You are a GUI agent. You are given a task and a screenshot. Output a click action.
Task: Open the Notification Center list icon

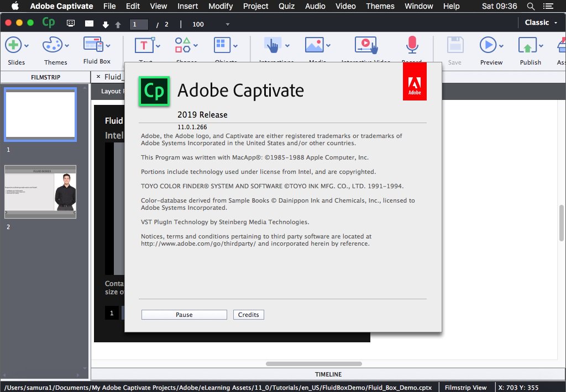click(548, 6)
